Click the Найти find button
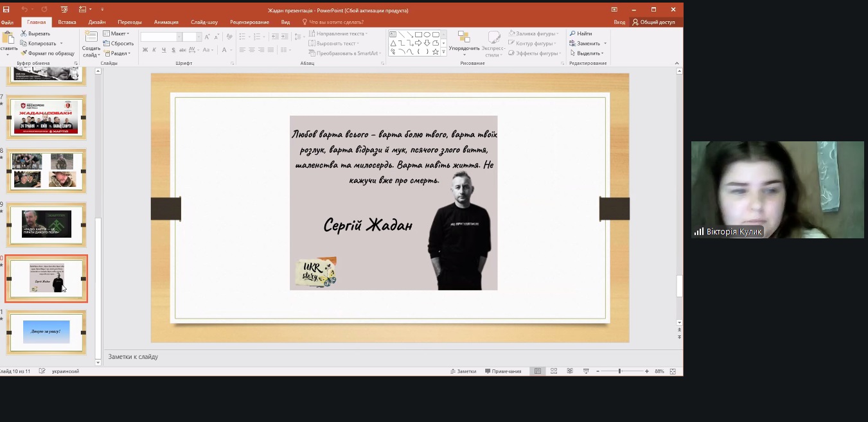Viewport: 868px width, 422px height. pyautogui.click(x=581, y=33)
